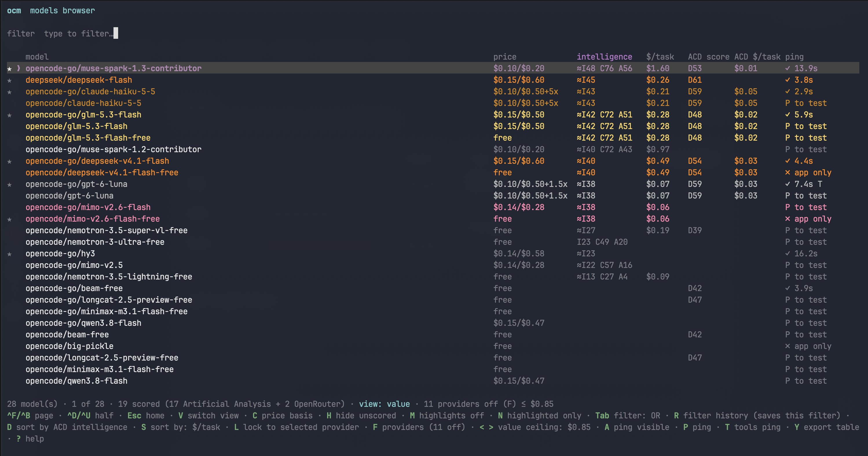Click the view: value status indicator
The height and width of the screenshot is (456, 868).
(384, 404)
